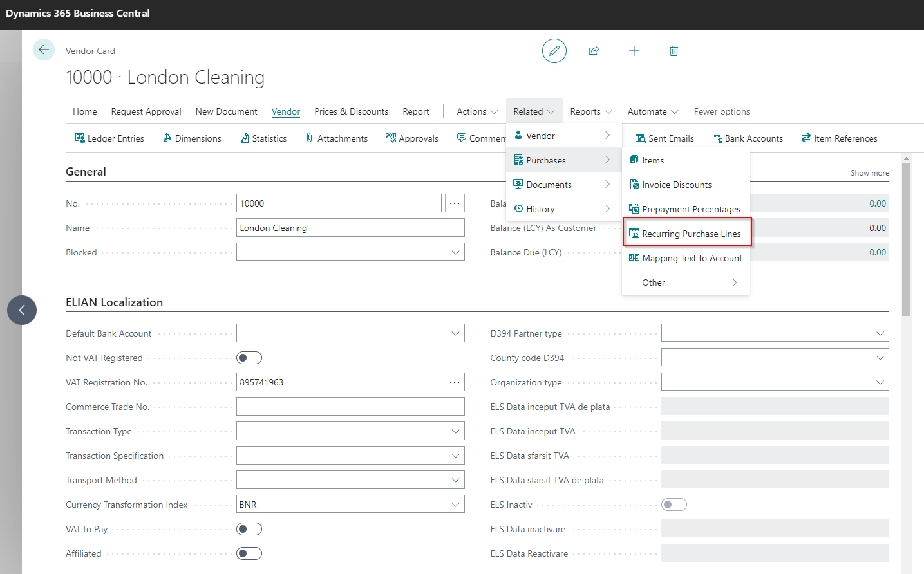Click the vertical scrollbar thumb
The height and width of the screenshot is (574, 924).
[x=906, y=239]
